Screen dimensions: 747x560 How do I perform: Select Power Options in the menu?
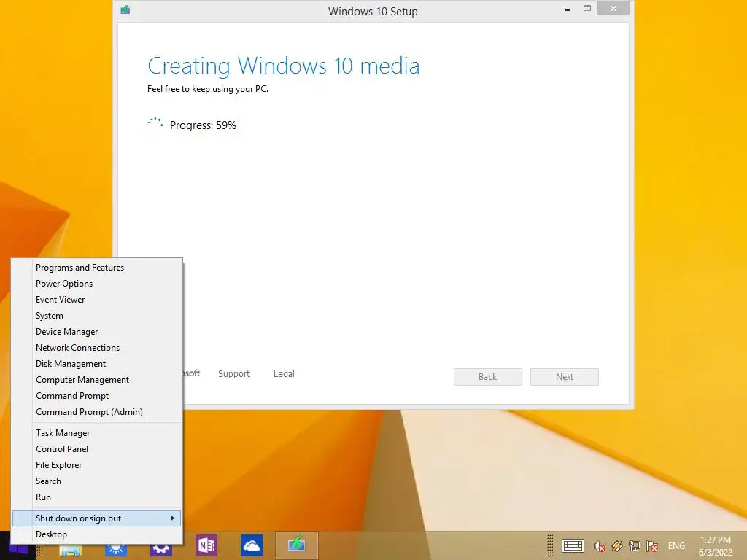coord(97,284)
